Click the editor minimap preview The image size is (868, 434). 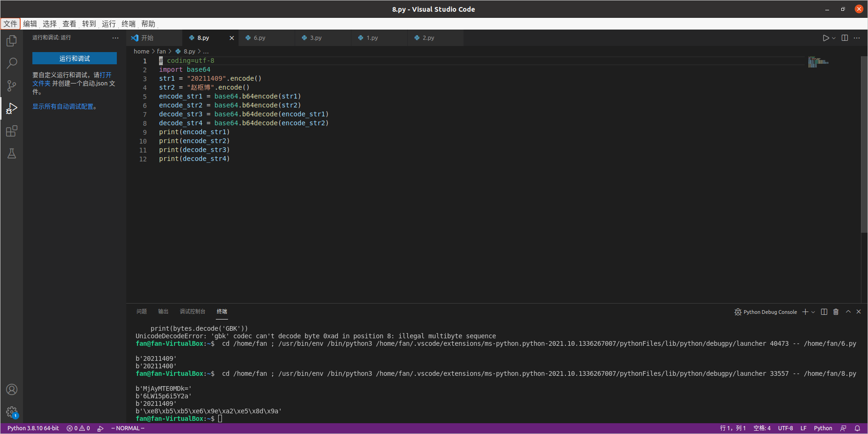[x=818, y=62]
